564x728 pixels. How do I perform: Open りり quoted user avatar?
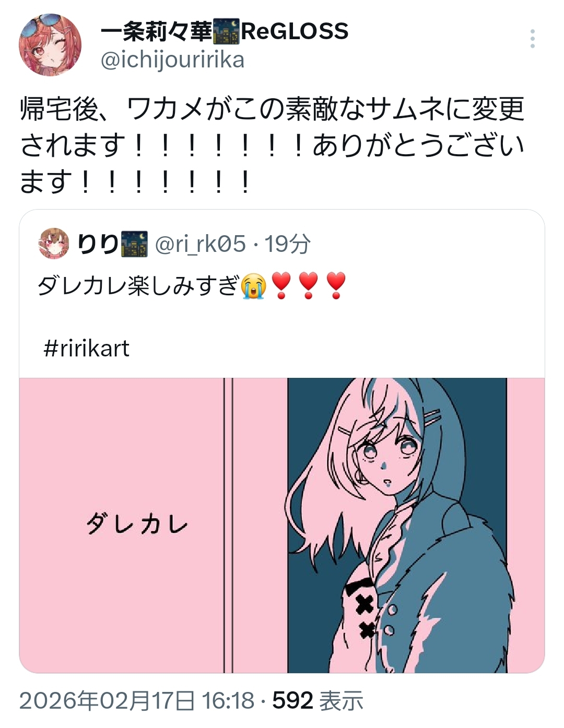(54, 244)
